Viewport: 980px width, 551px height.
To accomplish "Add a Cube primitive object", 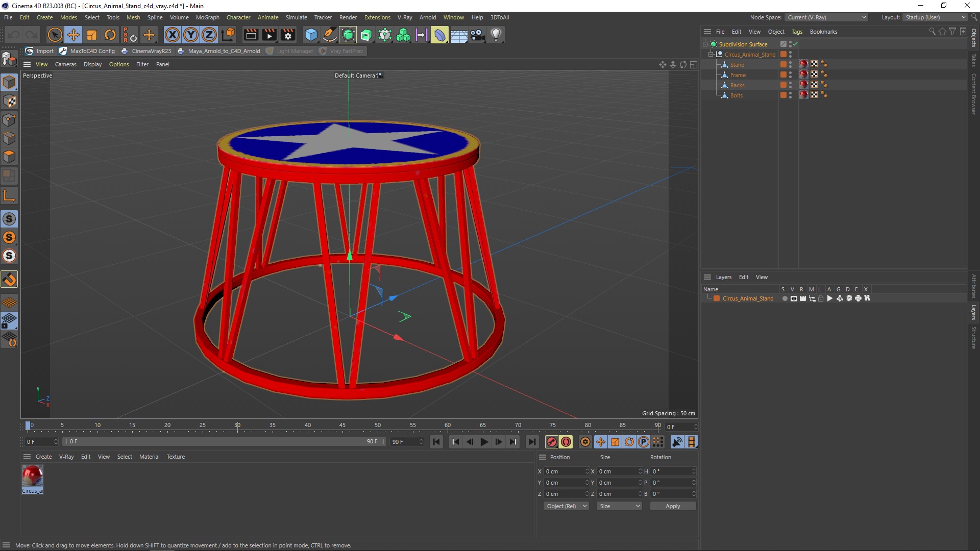I will [x=311, y=35].
